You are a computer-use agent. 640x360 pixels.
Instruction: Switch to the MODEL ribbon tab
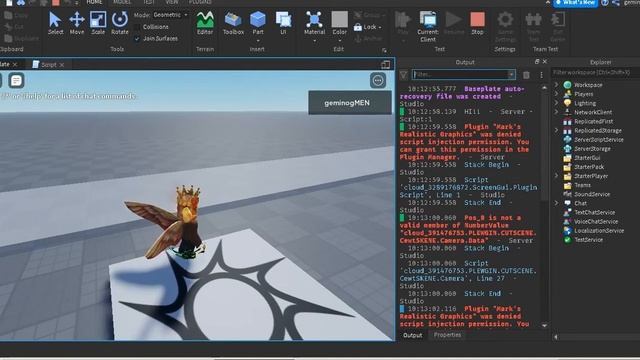[122, 2]
